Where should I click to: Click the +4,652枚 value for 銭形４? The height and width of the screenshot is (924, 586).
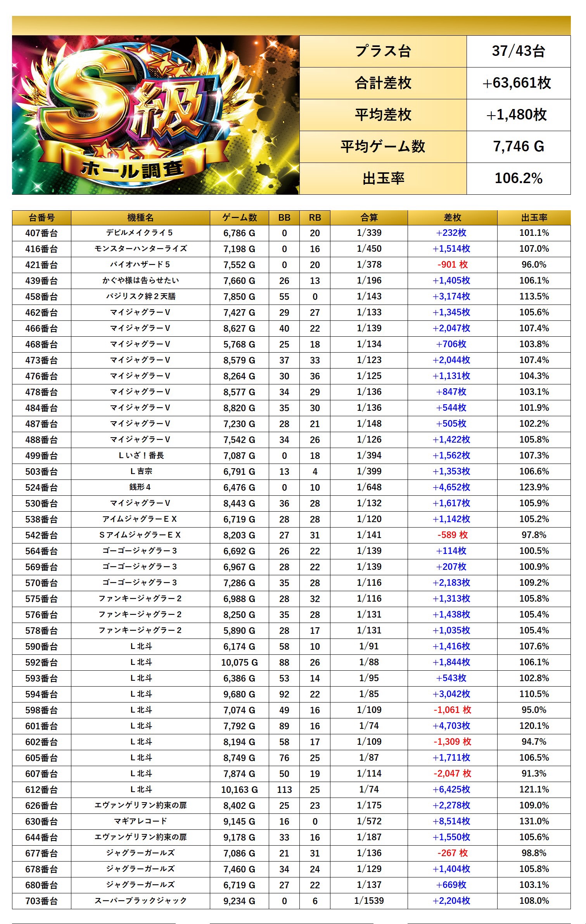(452, 487)
